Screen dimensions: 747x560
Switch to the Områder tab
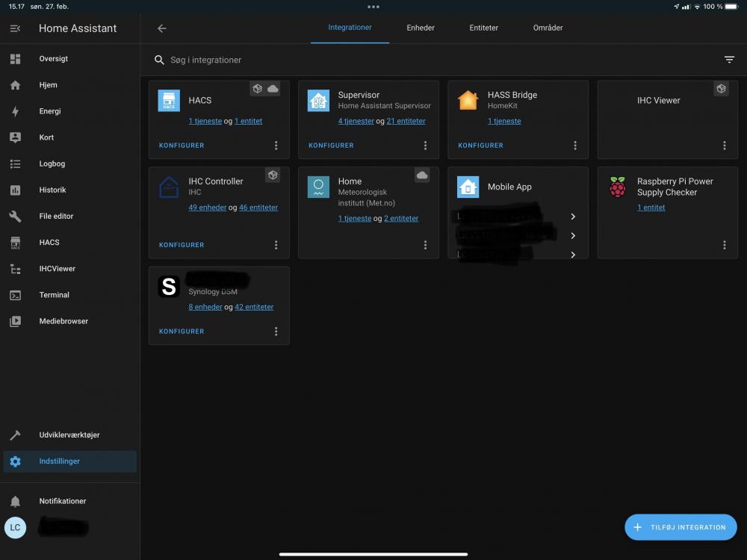[x=548, y=28]
